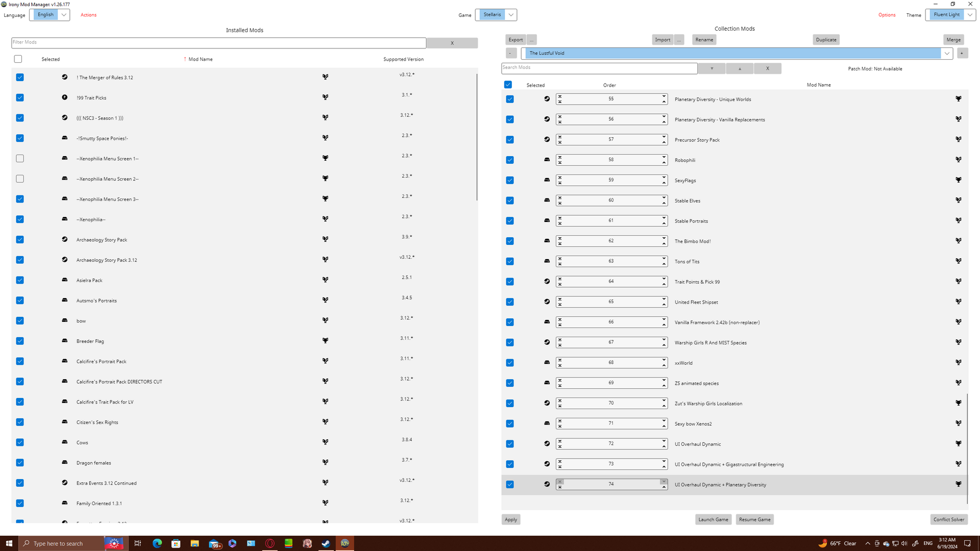Click Selected column header in Installed Mods
The height and width of the screenshot is (551, 980).
(x=51, y=59)
